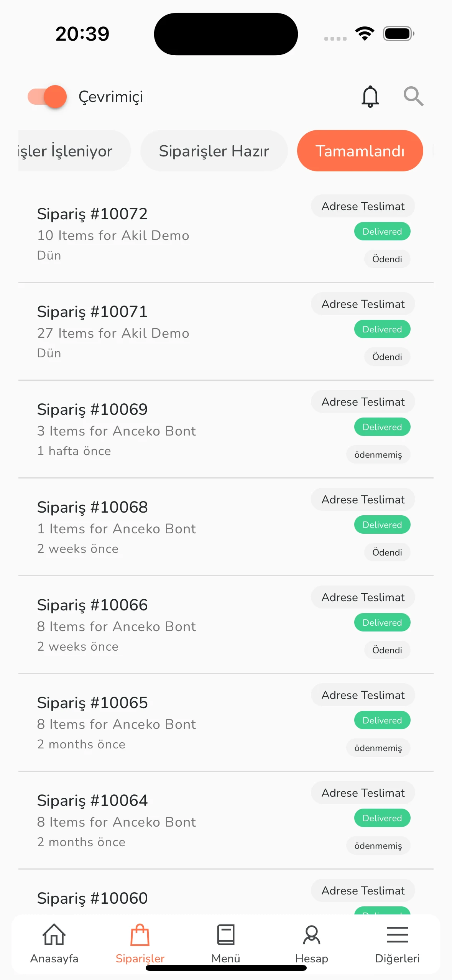Open Hesap profile icon
Image resolution: width=452 pixels, height=980 pixels.
tap(312, 935)
